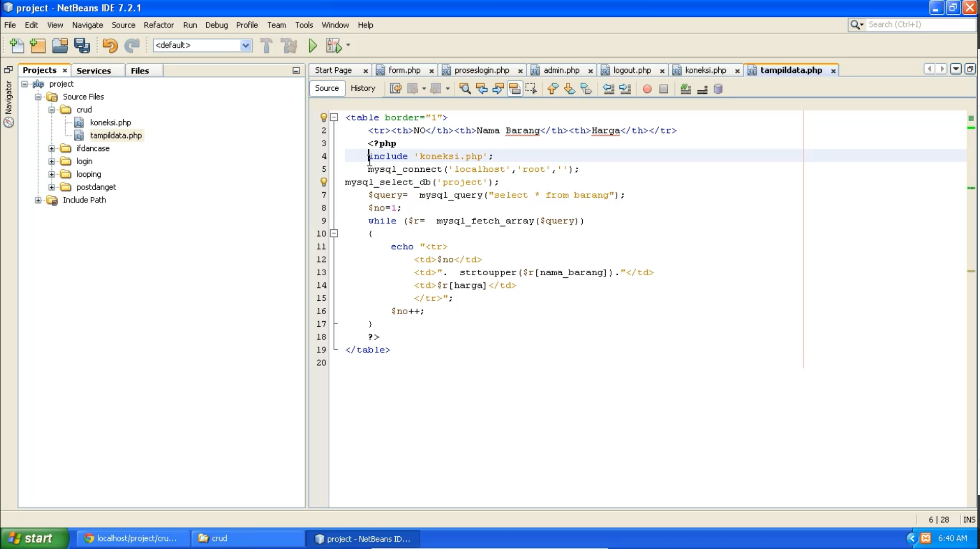This screenshot has width=980, height=549.
Task: Enable rectangular selection mode
Action: [531, 89]
